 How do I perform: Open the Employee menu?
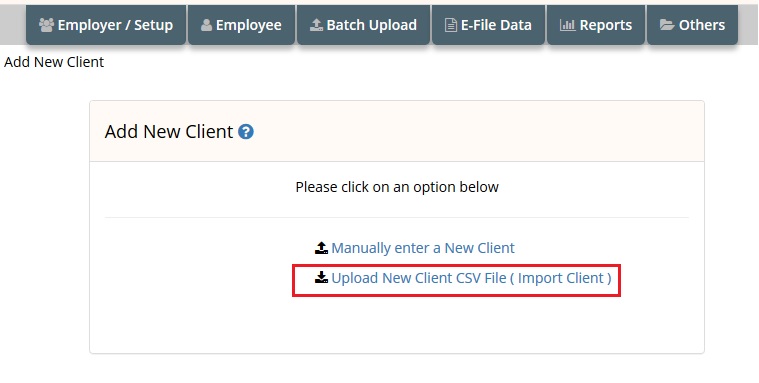(242, 25)
